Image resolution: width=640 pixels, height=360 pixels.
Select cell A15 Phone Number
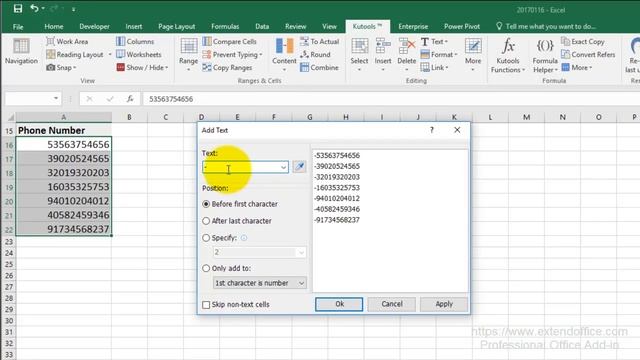(x=64, y=130)
